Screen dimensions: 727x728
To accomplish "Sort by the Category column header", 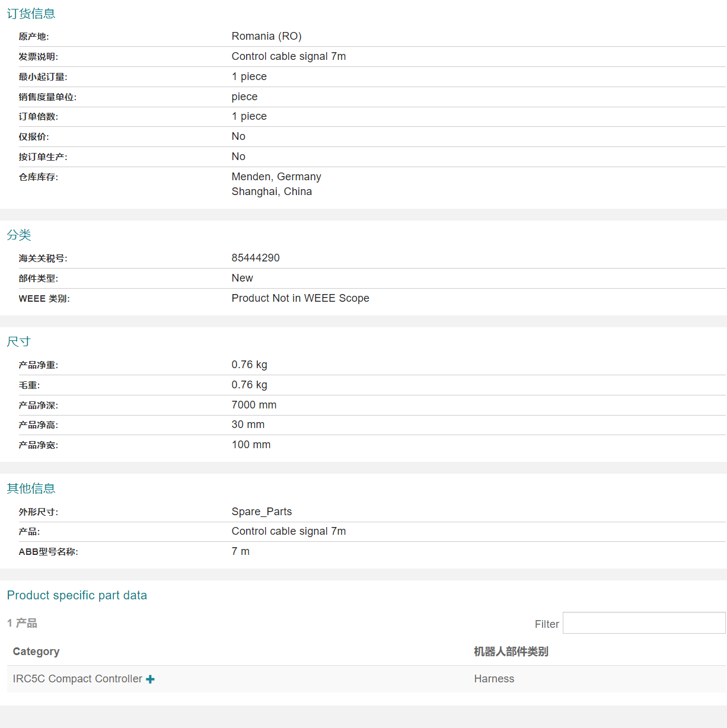I will click(36, 652).
